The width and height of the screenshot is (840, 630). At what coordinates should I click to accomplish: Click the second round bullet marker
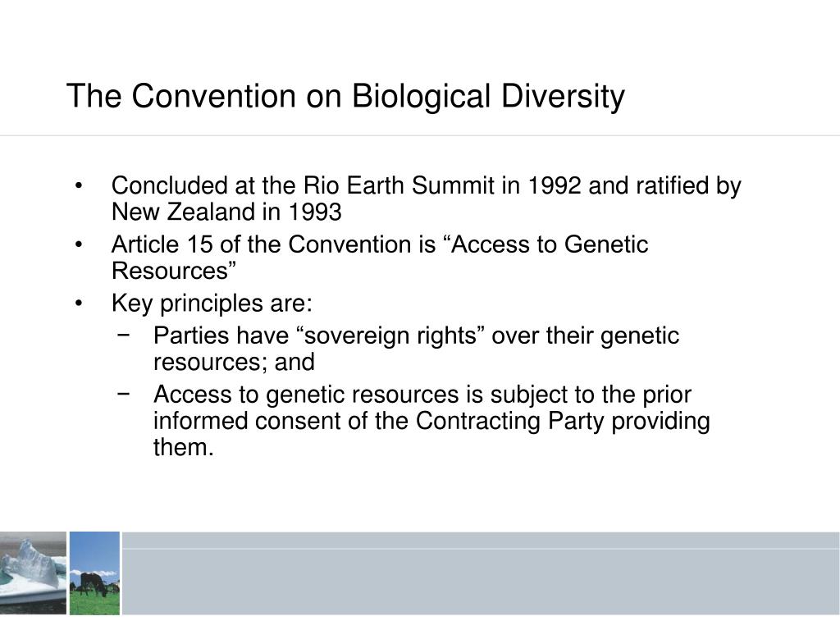[x=79, y=245]
